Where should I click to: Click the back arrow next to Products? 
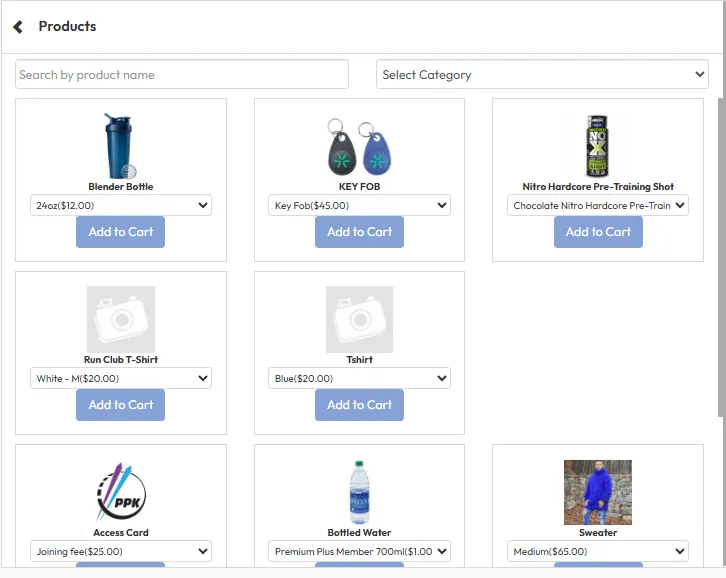point(18,27)
